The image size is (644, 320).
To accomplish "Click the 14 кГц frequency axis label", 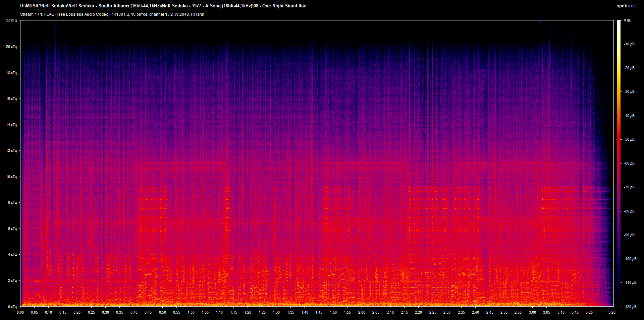I will point(11,125).
